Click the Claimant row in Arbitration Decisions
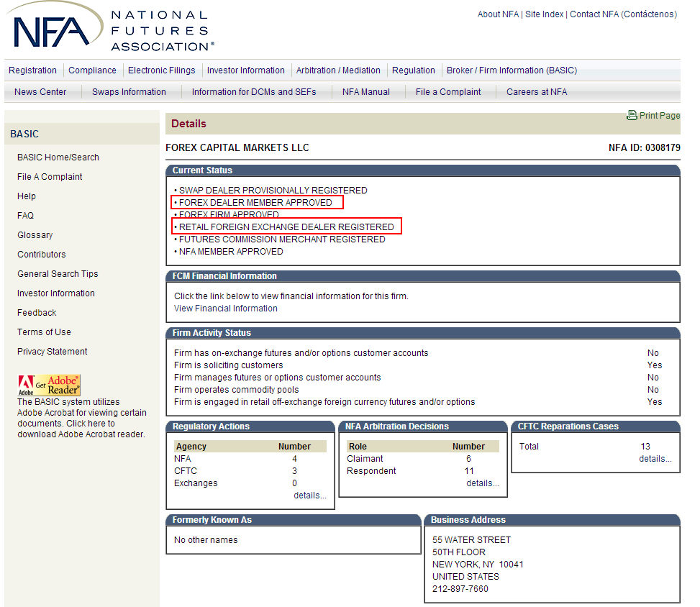Screen dimensions: 700x607 (x=423, y=459)
